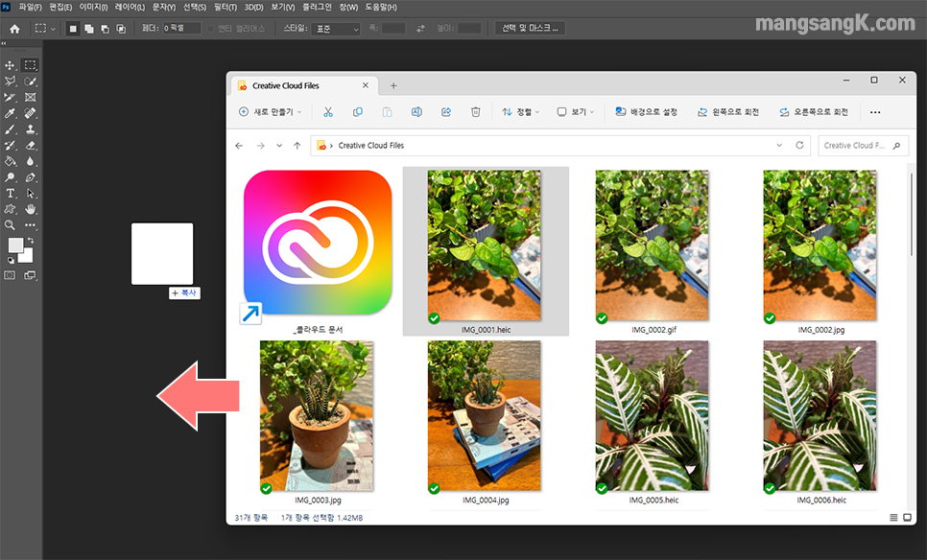Open the 정렬 sort dropdown
This screenshot has height=560, width=927.
(520, 111)
